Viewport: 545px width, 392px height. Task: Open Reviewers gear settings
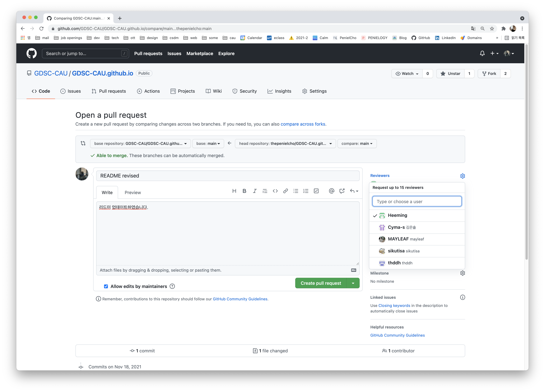click(x=462, y=176)
